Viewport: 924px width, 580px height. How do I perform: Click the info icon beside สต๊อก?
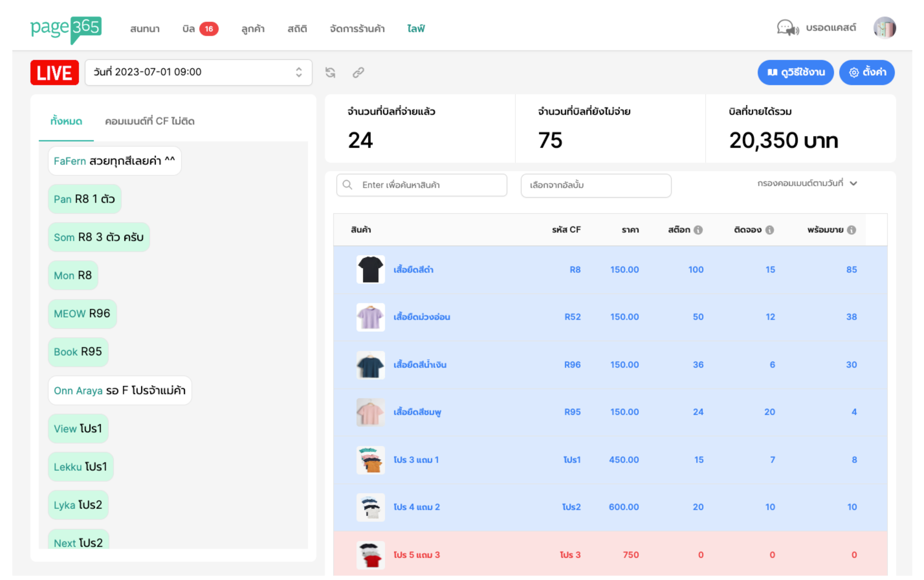click(699, 230)
